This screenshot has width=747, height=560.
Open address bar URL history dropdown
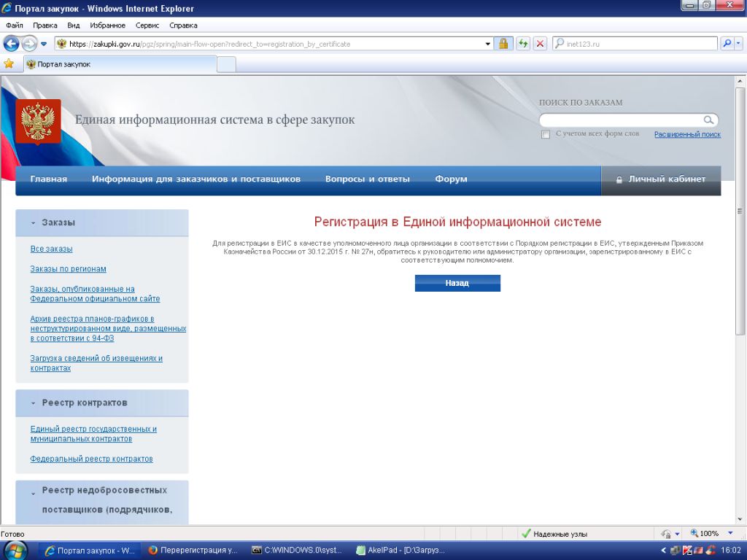pyautogui.click(x=488, y=44)
